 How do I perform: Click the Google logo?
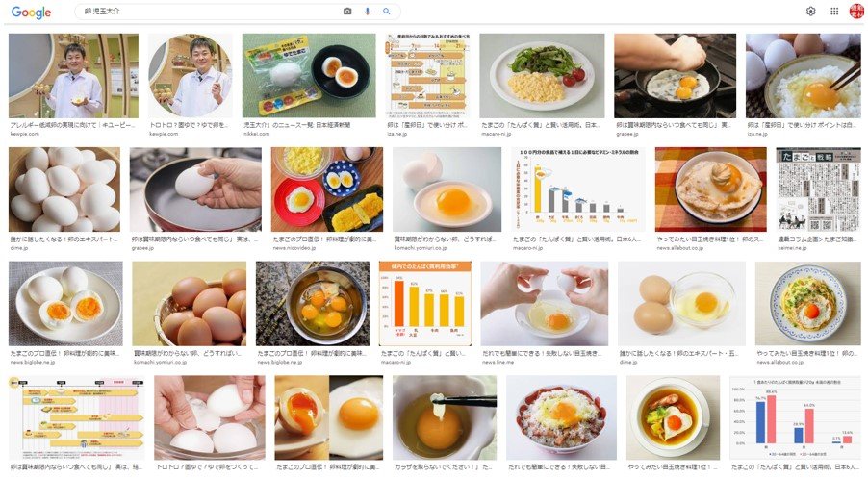[x=31, y=13]
